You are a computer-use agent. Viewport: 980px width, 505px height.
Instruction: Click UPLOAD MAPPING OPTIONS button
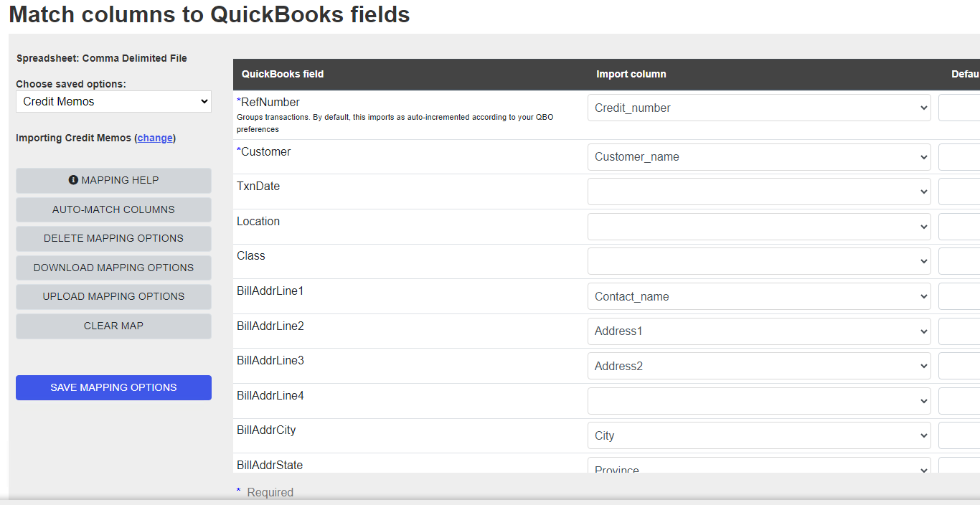pyautogui.click(x=113, y=296)
